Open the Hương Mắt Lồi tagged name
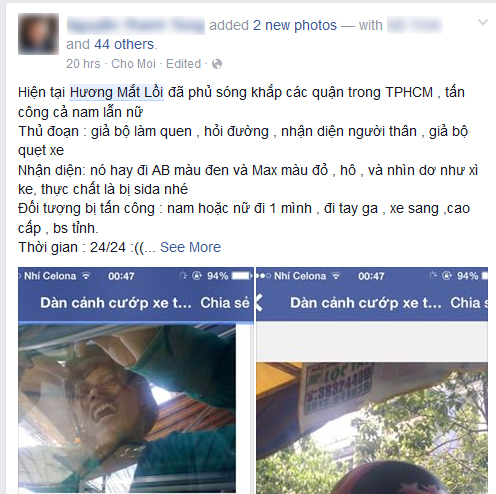The width and height of the screenshot is (496, 494). (116, 92)
